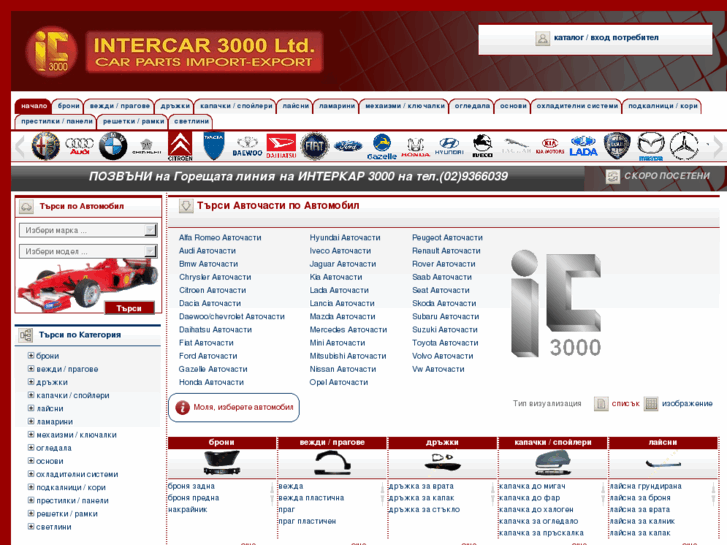Choose the Hyundai logo
Viewport: 727px width, 545px height.
pyautogui.click(x=449, y=146)
